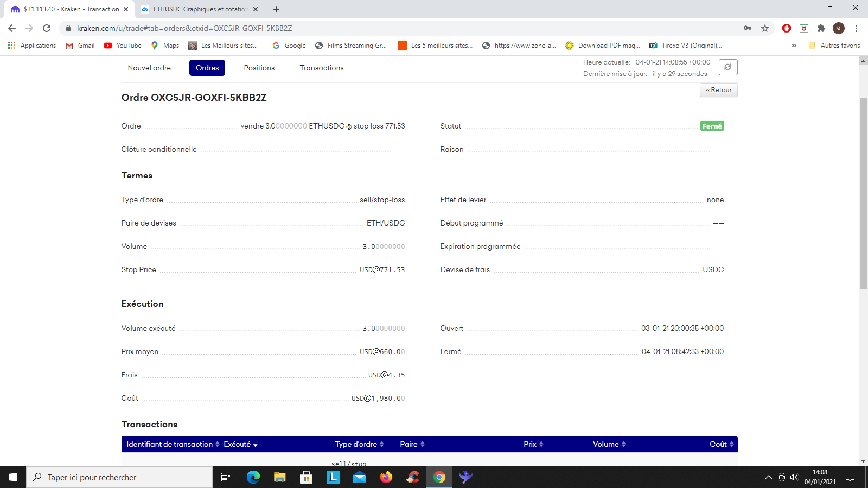This screenshot has width=868, height=488.
Task: Select the Kraken Transaction browser tab
Action: (69, 9)
